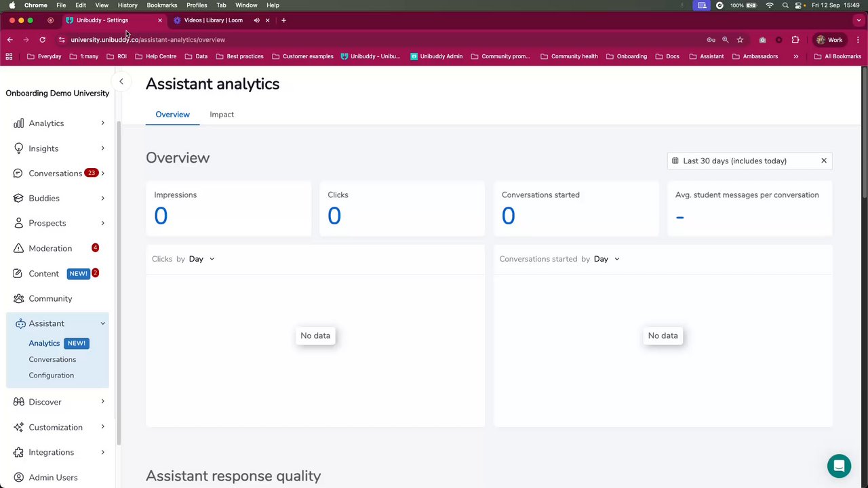Switch to the Impact tab
This screenshot has width=868, height=488.
222,115
